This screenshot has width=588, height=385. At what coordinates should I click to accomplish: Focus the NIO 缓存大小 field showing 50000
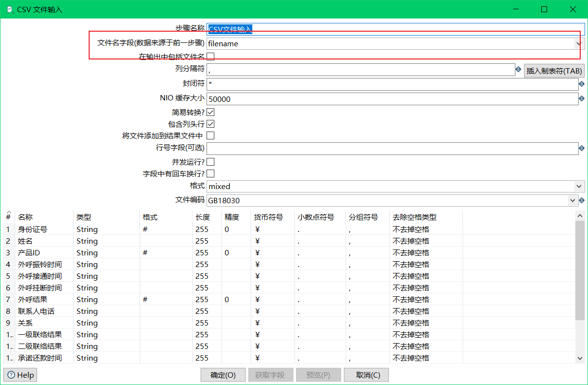click(x=392, y=99)
